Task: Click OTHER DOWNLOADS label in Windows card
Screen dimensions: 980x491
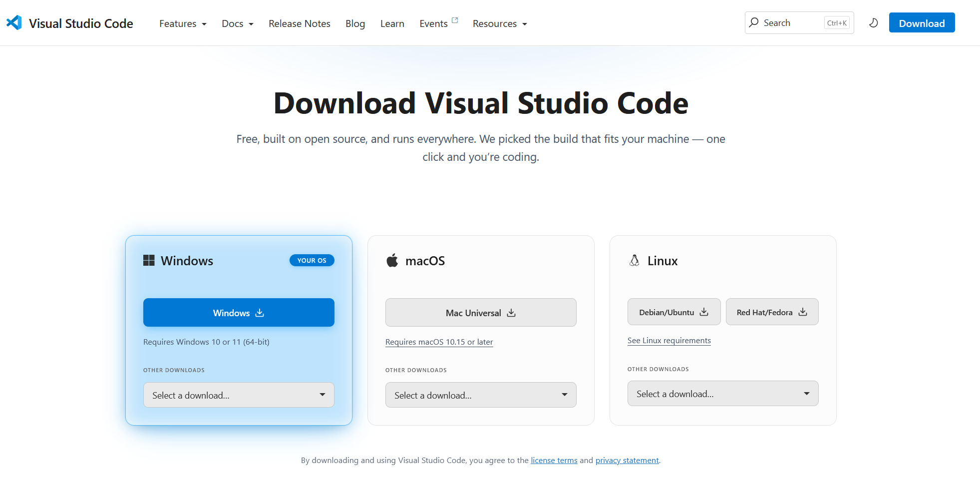Action: pyautogui.click(x=174, y=370)
